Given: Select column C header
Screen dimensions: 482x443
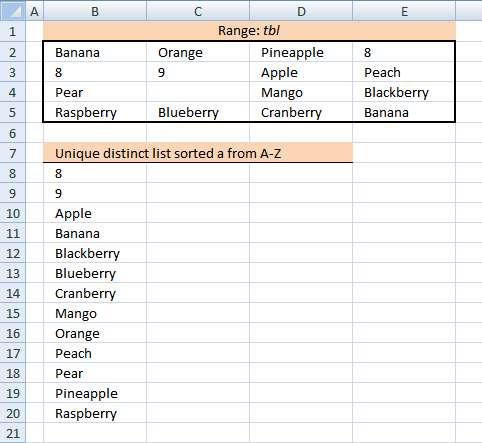Looking at the screenshot, I should point(198,11).
